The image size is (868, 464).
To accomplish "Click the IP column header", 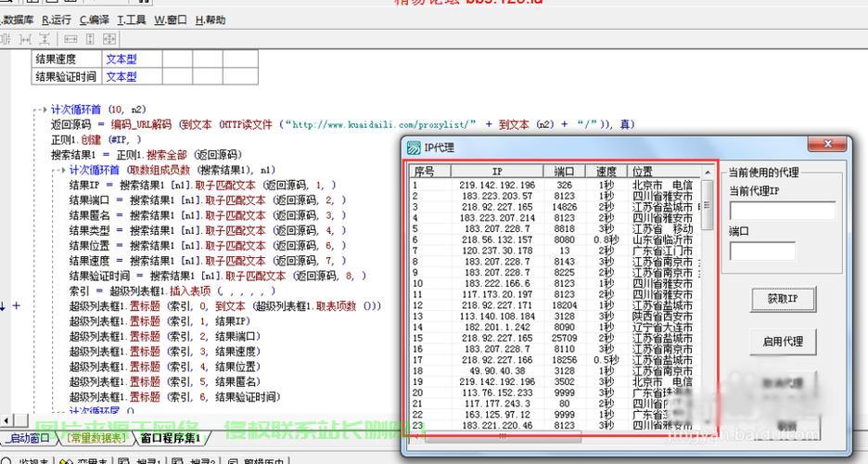I will coord(497,171).
